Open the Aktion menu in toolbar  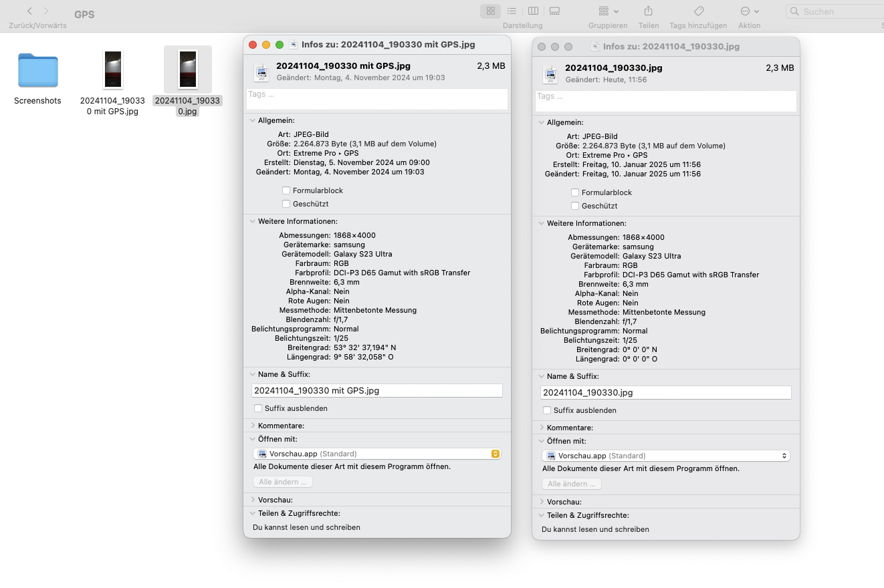[x=750, y=11]
